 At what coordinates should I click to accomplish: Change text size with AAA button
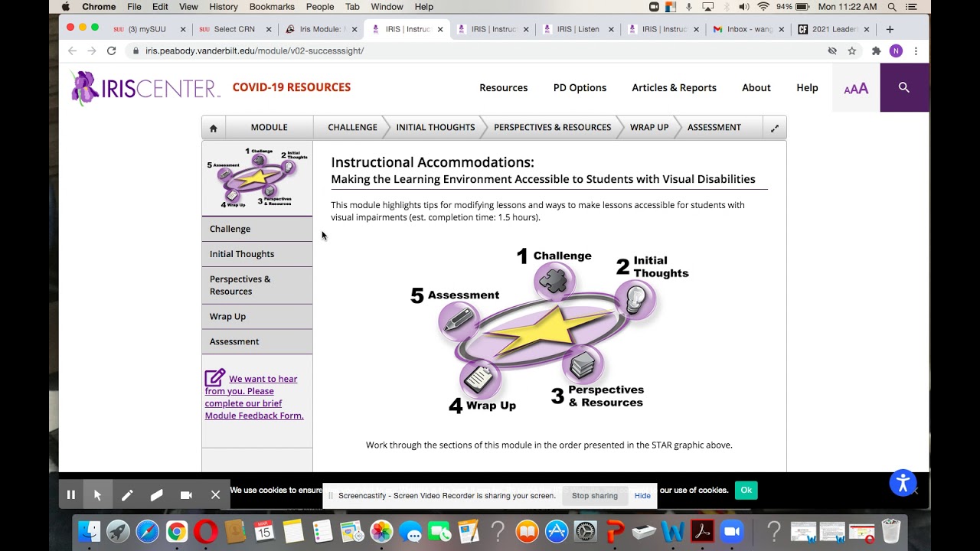coord(856,89)
